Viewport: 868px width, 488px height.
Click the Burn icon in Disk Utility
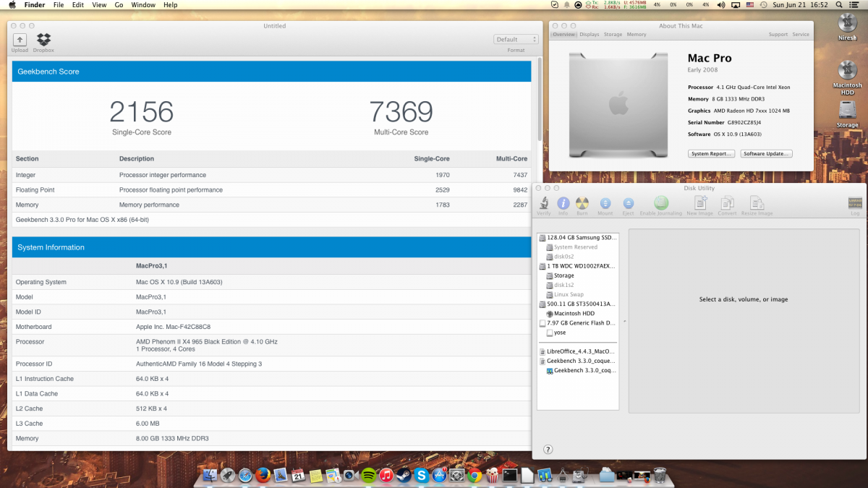pos(582,204)
